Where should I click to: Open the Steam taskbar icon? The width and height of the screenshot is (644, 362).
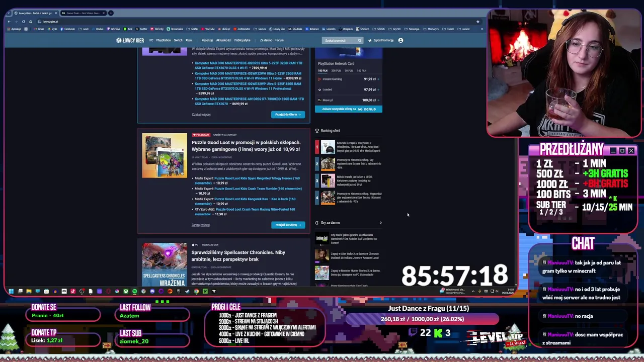point(187,291)
